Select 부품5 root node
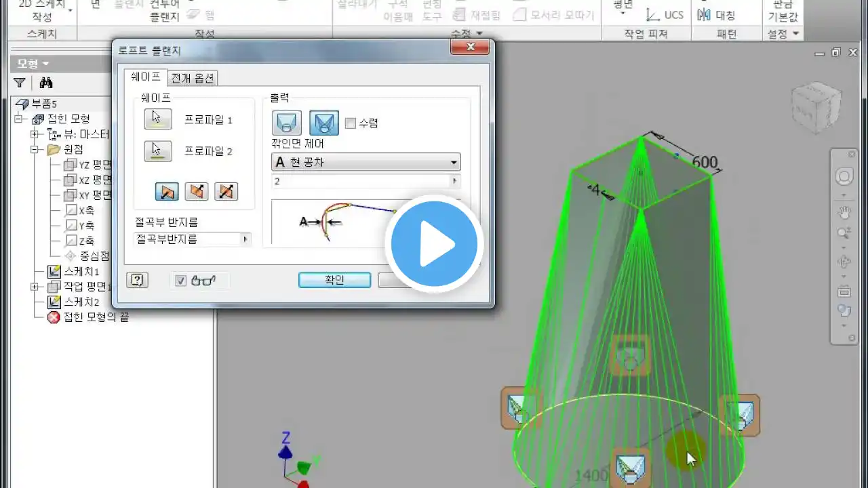This screenshot has width=868, height=488. (x=37, y=104)
